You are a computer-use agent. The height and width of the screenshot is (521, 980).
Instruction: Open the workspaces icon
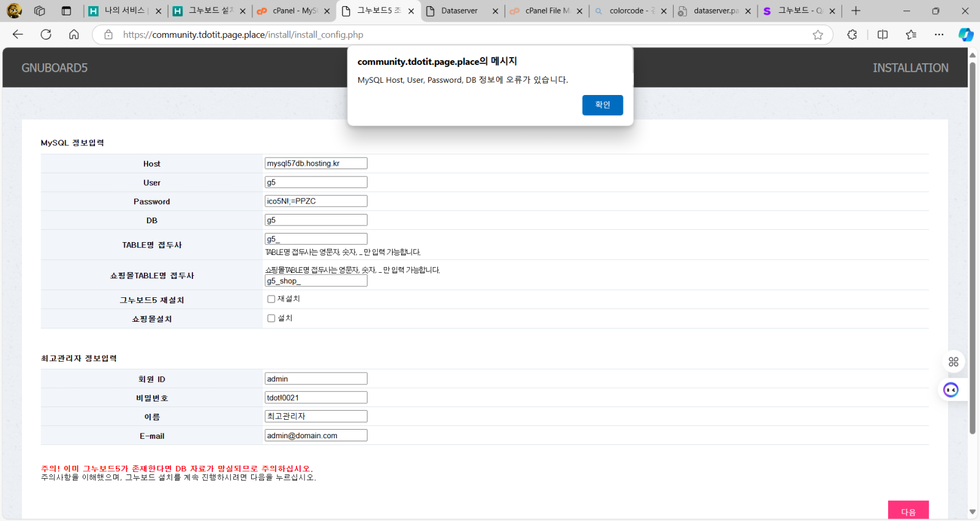(40, 10)
